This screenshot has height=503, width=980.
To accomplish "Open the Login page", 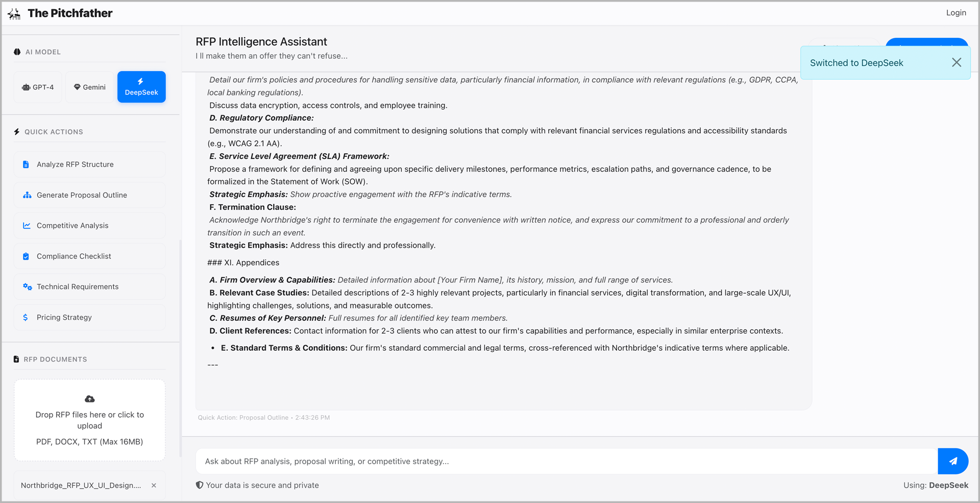I will coord(955,13).
